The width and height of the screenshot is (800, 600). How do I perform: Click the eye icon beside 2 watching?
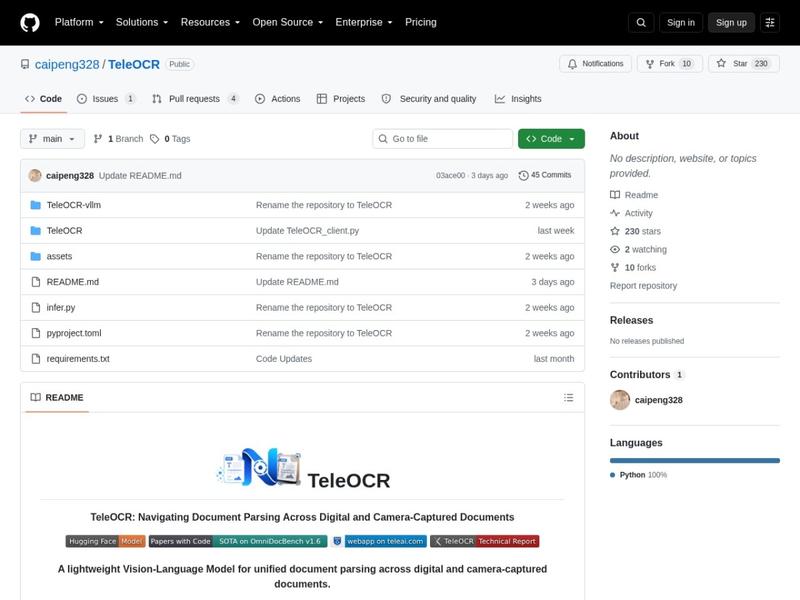pyautogui.click(x=615, y=249)
